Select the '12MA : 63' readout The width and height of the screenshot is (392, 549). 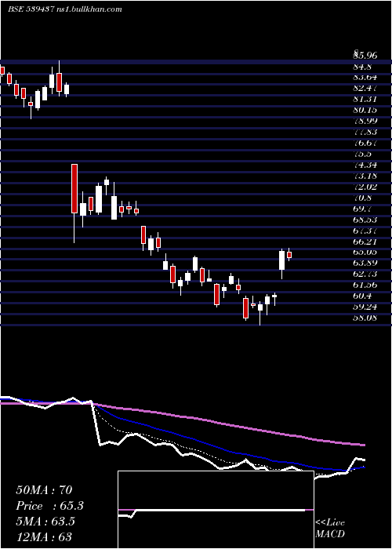[44, 536]
